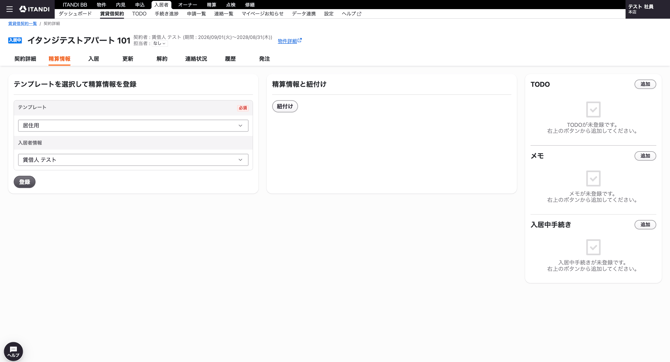Open 賃貸借契約 in the sub menu

pyautogui.click(x=112, y=14)
